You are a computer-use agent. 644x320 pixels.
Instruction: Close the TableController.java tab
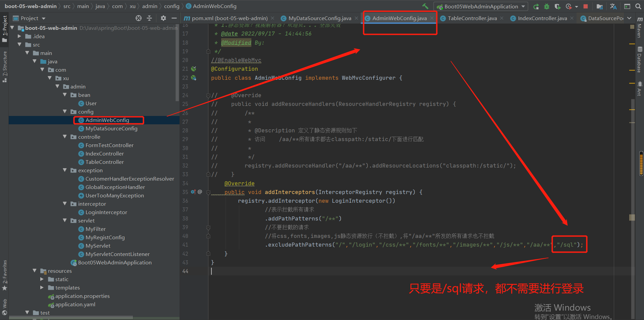point(502,18)
